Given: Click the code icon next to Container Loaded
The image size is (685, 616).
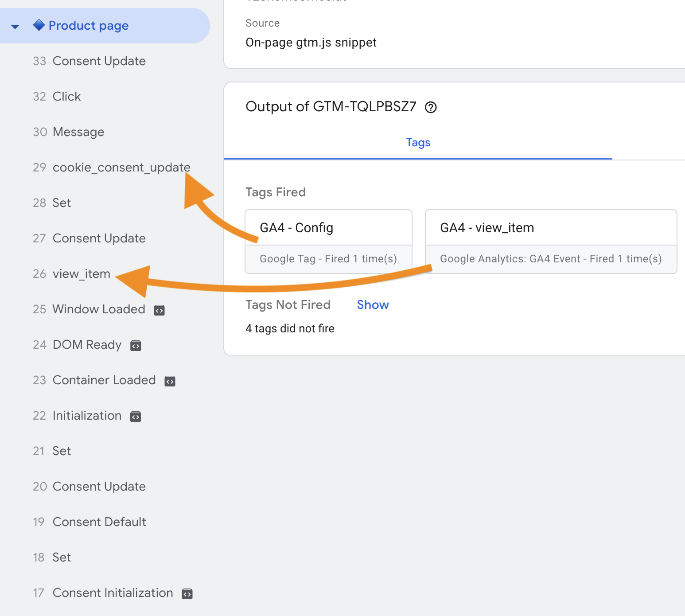Looking at the screenshot, I should (x=170, y=381).
